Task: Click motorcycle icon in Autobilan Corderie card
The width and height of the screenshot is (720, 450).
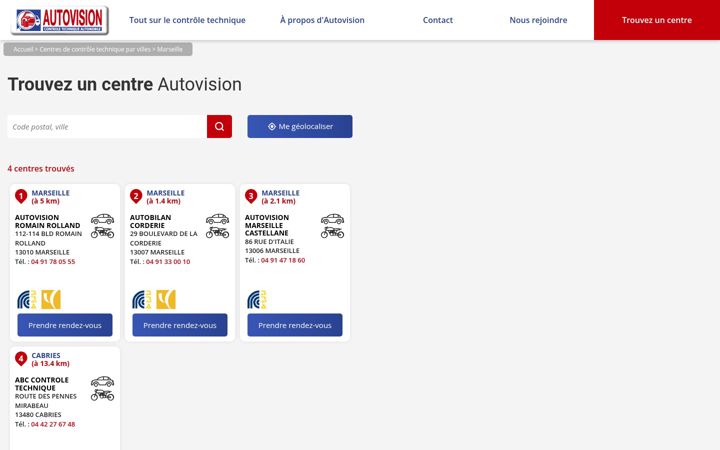Action: click(217, 232)
